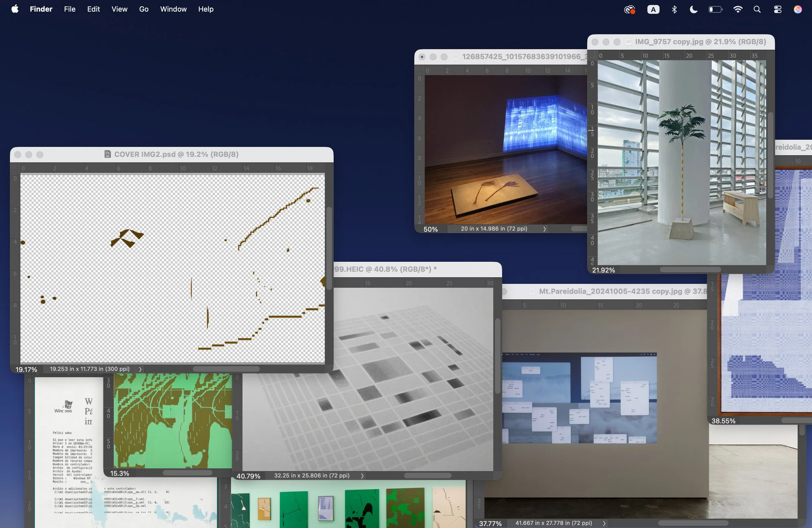Viewport: 812px width, 528px height.
Task: Open the File menu
Action: pos(70,9)
